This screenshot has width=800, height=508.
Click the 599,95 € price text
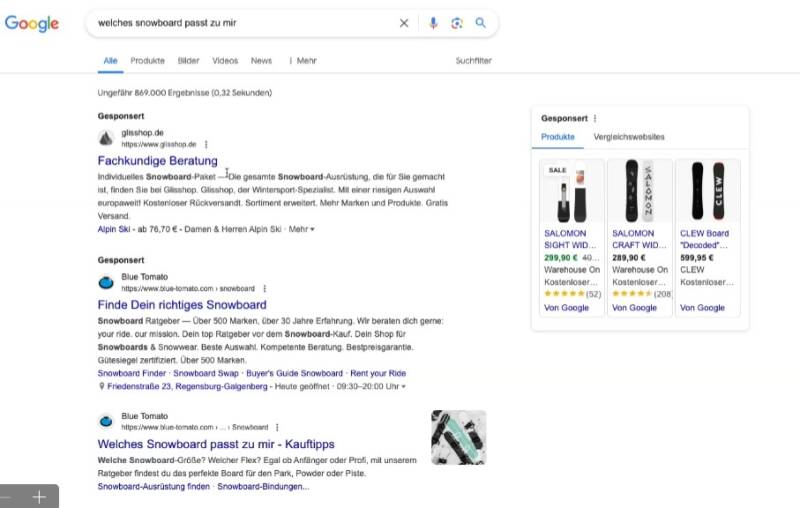tap(696, 258)
